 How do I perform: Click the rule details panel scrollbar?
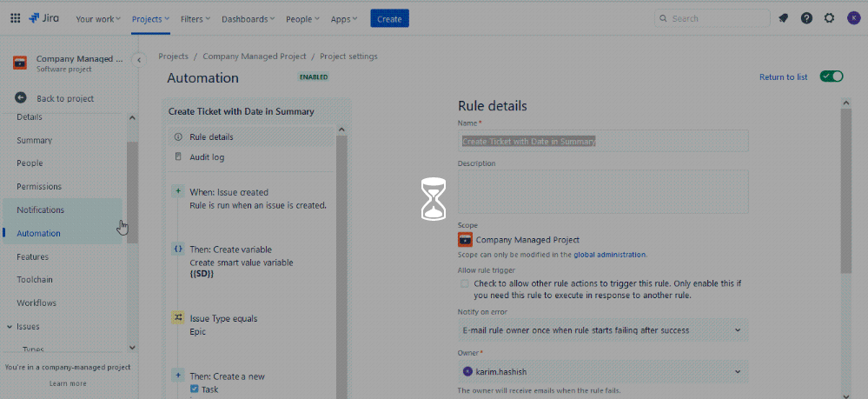(x=846, y=191)
